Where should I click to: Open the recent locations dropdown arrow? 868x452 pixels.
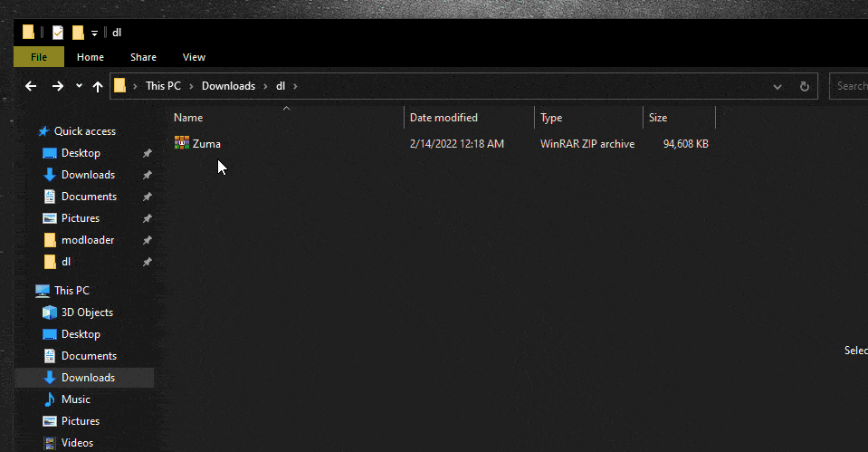[x=79, y=86]
